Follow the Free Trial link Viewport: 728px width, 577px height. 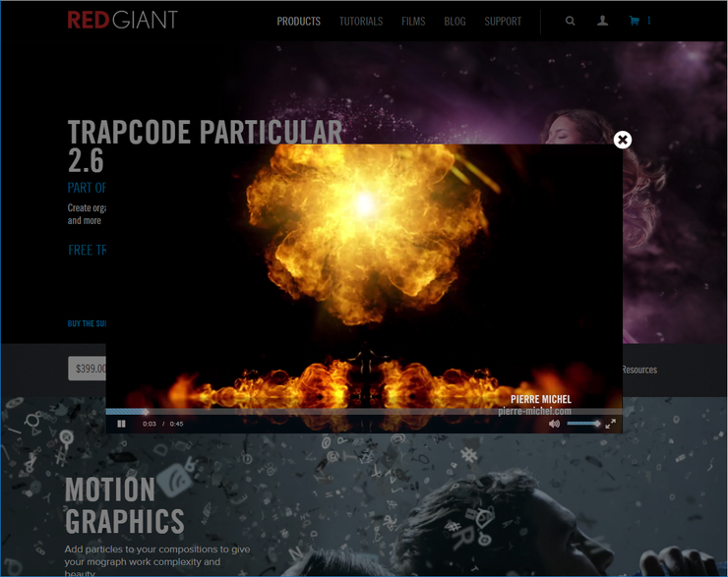(x=87, y=250)
